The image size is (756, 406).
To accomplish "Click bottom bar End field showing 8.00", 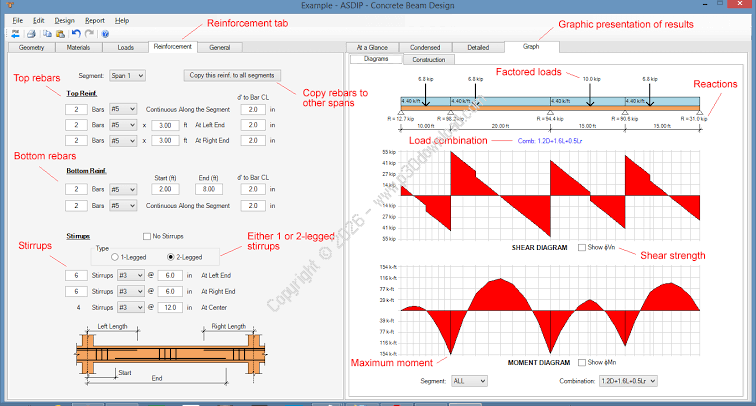I will [209, 189].
